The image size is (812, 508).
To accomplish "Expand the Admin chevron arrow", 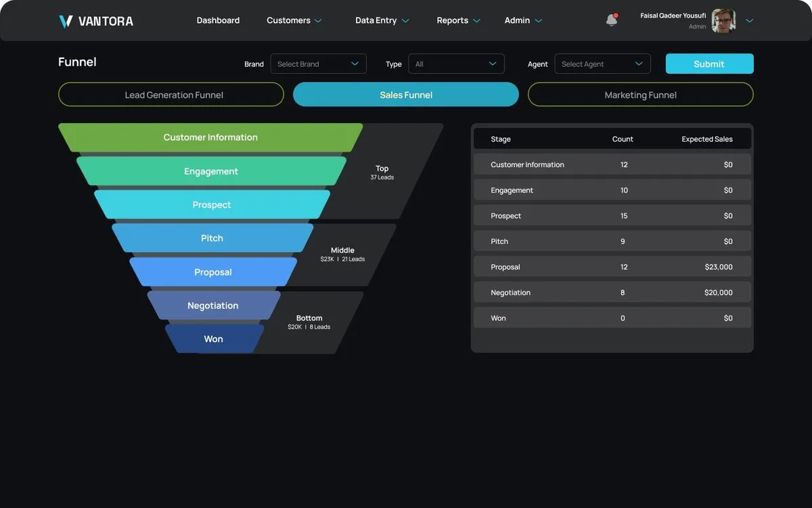I will [539, 21].
